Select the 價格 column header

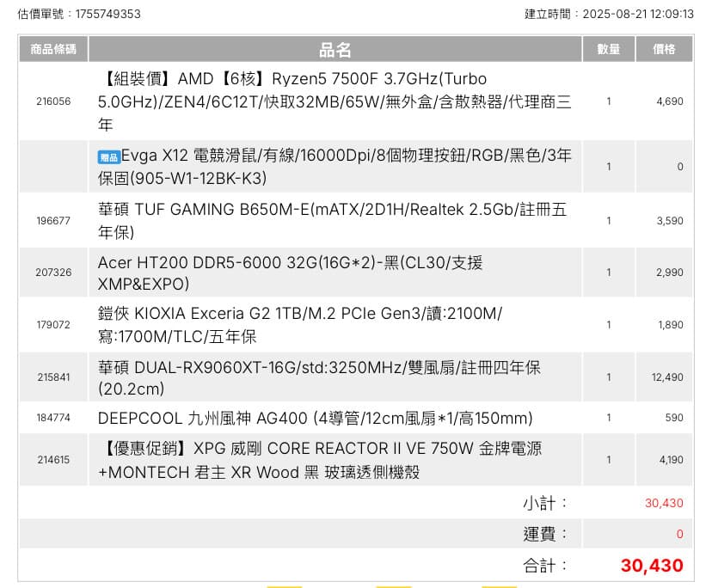(664, 49)
